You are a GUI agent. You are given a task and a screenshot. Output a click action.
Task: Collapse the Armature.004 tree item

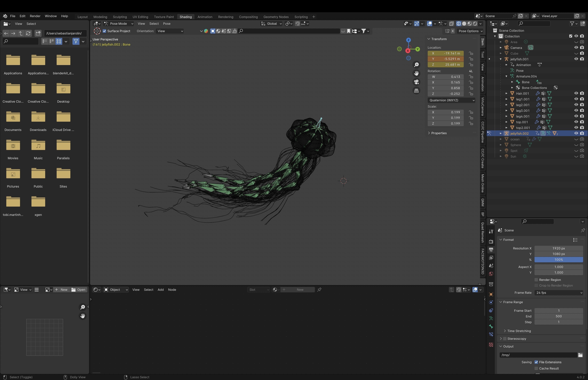(x=506, y=76)
